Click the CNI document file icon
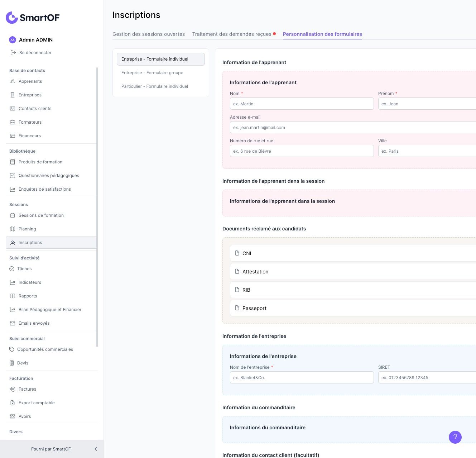476x458 pixels. pyautogui.click(x=237, y=253)
